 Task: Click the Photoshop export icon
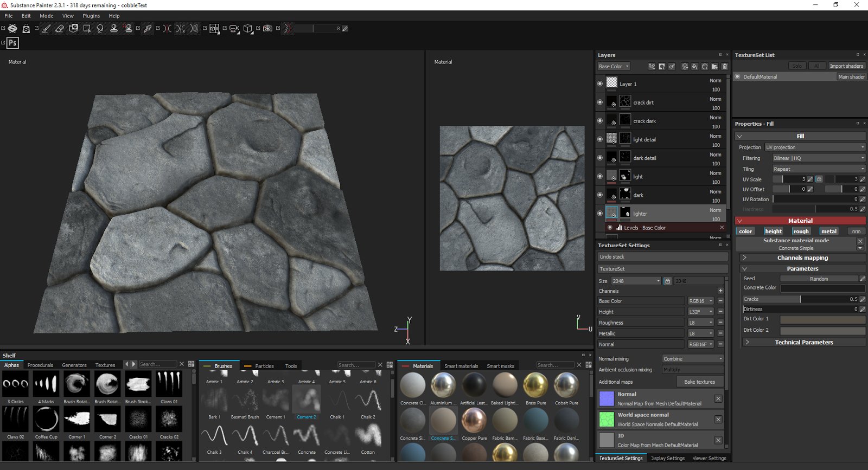(x=12, y=43)
